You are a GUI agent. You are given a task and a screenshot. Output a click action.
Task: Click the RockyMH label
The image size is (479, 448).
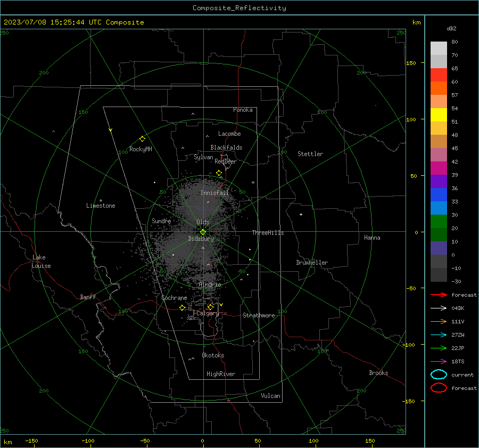tap(141, 149)
